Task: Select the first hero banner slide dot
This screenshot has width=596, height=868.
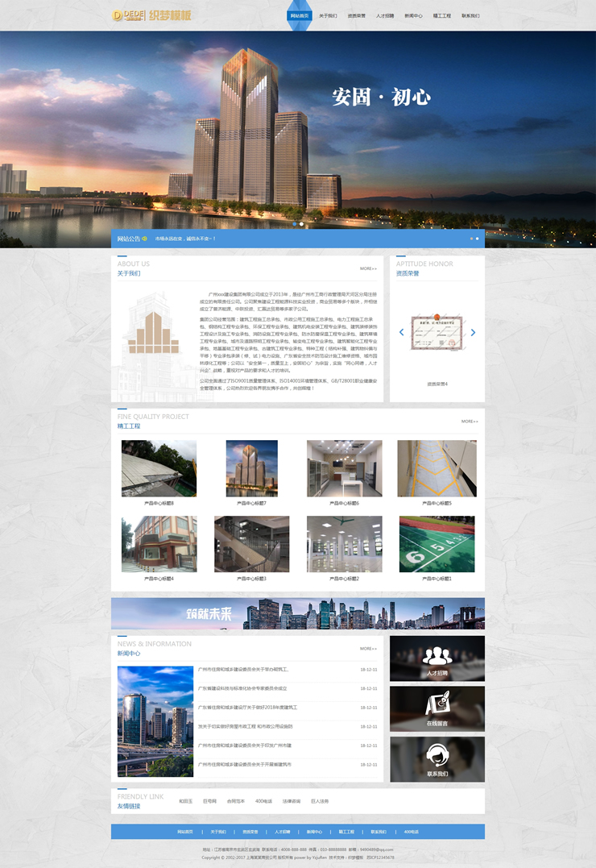Action: tap(294, 224)
